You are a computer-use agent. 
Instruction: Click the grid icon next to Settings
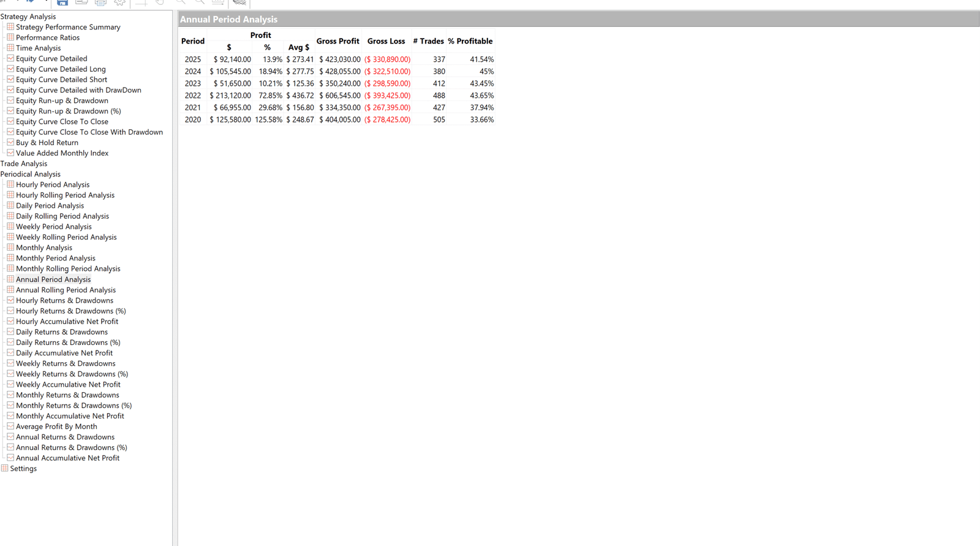click(x=5, y=468)
